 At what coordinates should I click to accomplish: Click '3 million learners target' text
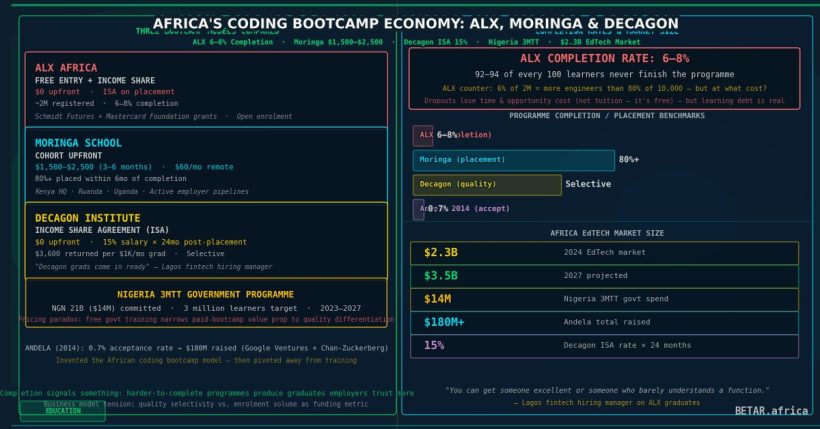point(240,309)
